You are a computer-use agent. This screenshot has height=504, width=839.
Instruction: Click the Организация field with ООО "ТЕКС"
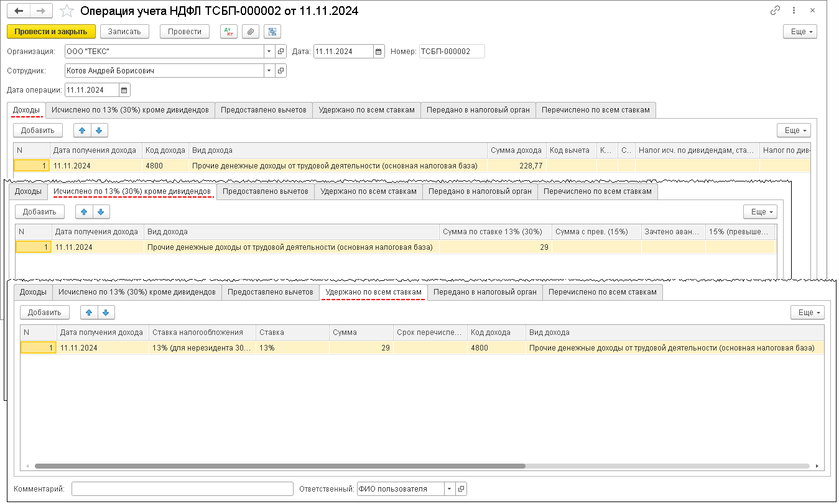[164, 52]
